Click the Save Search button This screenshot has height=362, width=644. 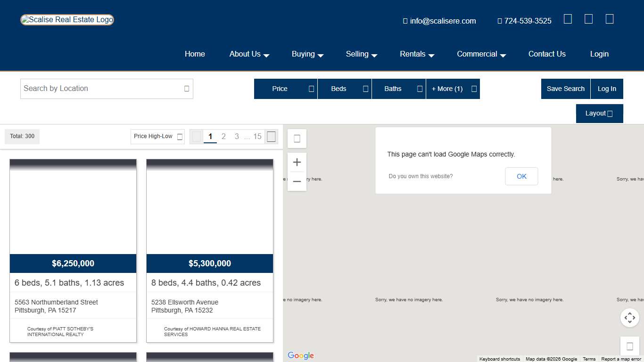pos(565,89)
